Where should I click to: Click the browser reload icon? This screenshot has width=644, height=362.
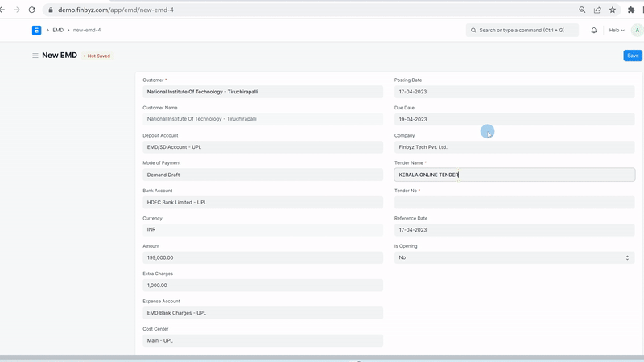[x=32, y=10]
